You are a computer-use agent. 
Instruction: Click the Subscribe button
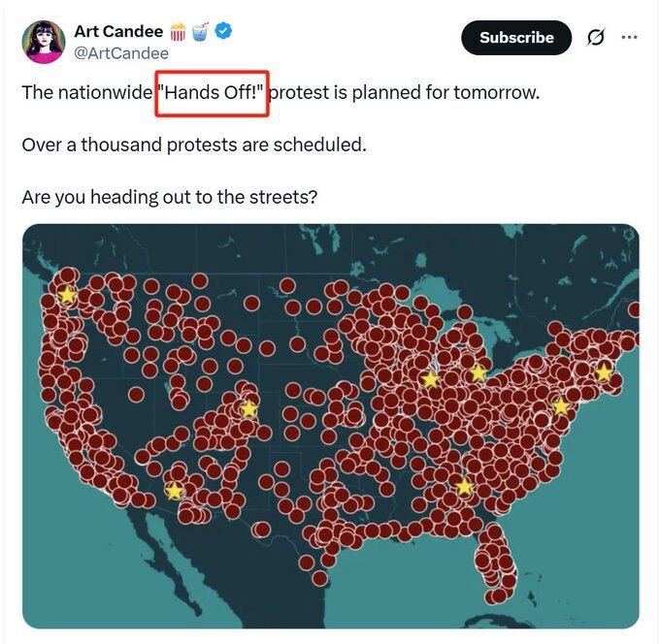(x=516, y=38)
